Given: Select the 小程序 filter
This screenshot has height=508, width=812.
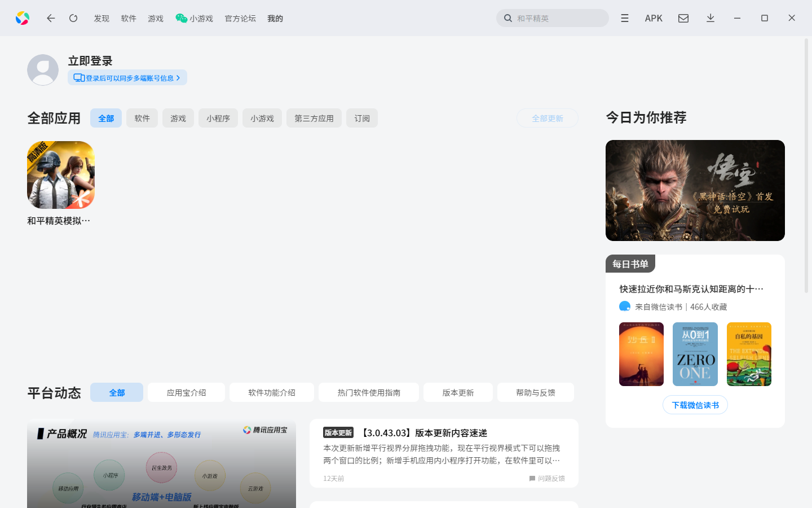Looking at the screenshot, I should point(218,118).
